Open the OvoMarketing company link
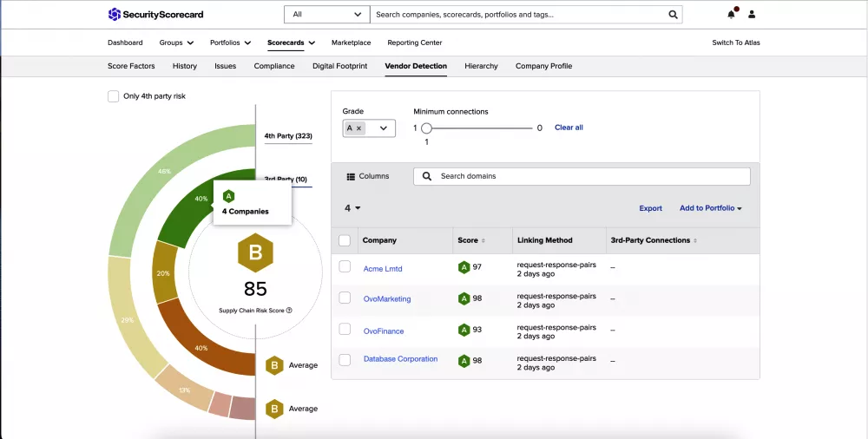Viewport: 868px width, 439px height. 387,299
